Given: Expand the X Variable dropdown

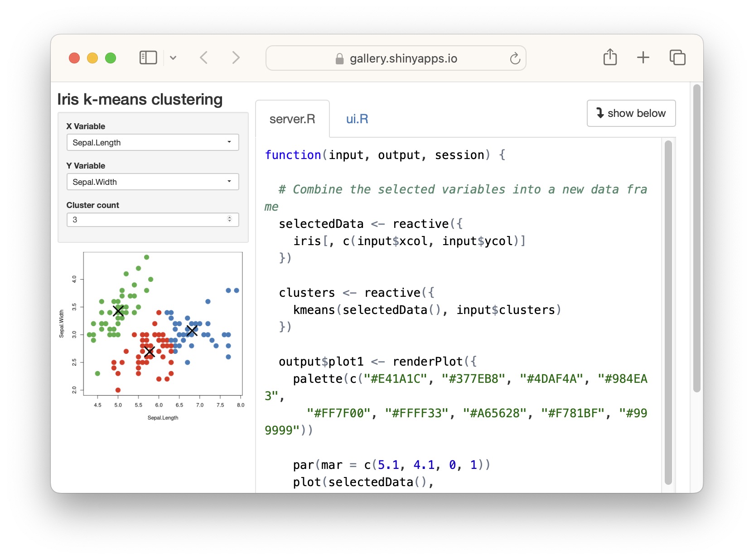Looking at the screenshot, I should (x=152, y=143).
